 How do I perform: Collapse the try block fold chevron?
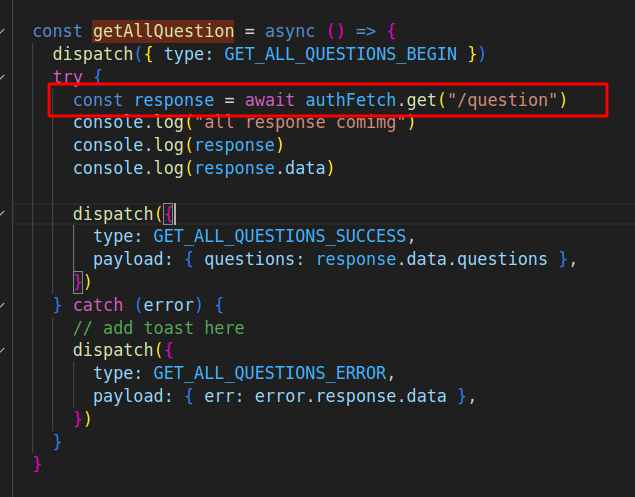click(x=4, y=77)
